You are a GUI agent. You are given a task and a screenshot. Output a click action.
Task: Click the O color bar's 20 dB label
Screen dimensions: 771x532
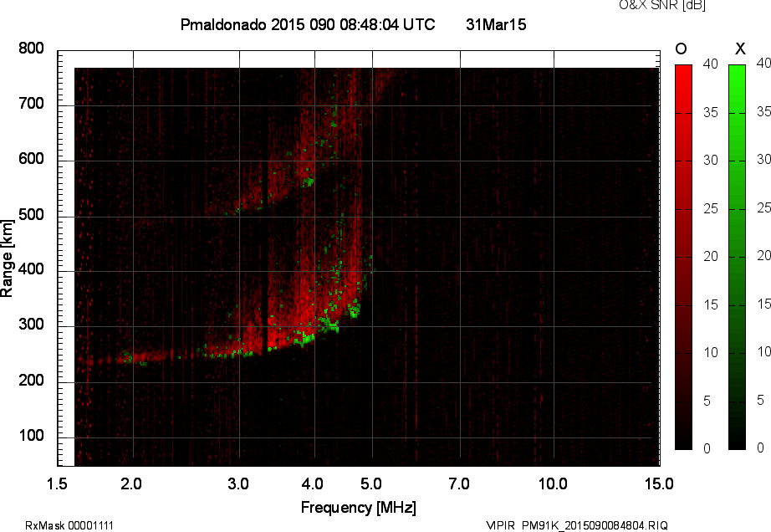[711, 256]
